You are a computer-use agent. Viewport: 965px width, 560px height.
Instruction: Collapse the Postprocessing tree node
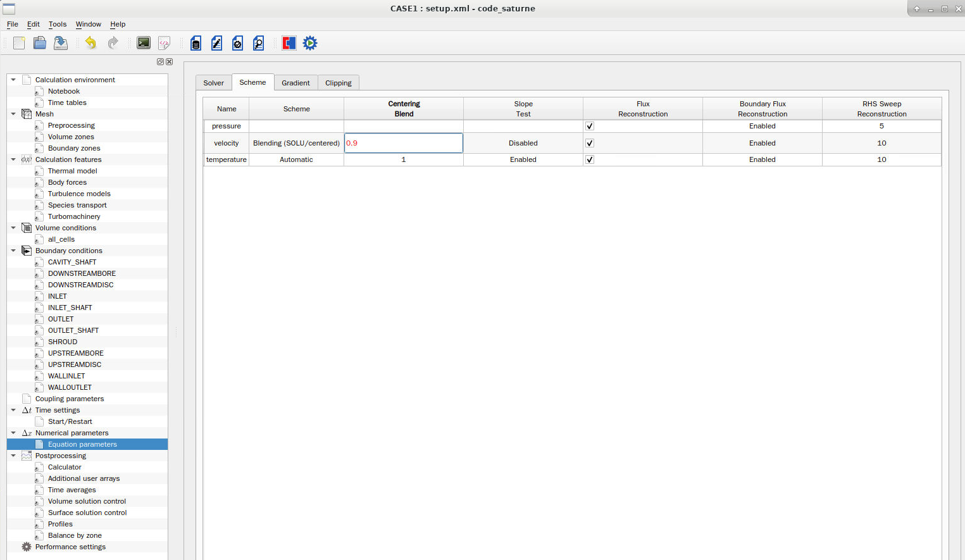(x=13, y=456)
